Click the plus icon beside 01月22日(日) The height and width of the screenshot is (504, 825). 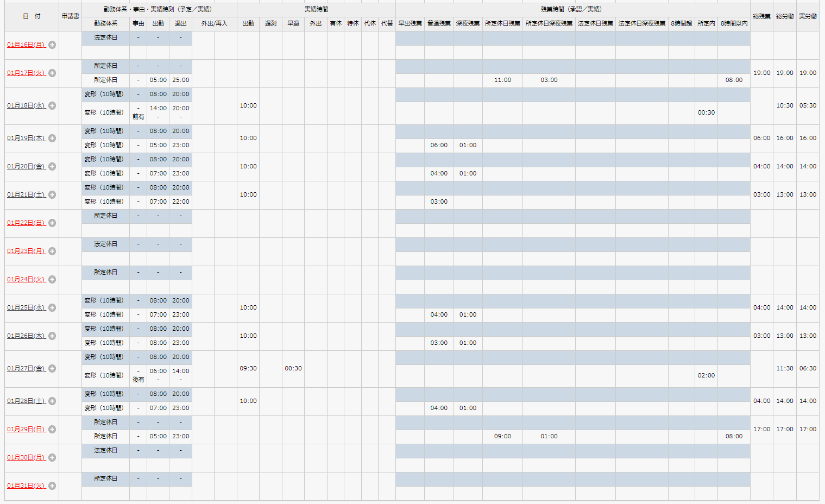click(x=52, y=223)
